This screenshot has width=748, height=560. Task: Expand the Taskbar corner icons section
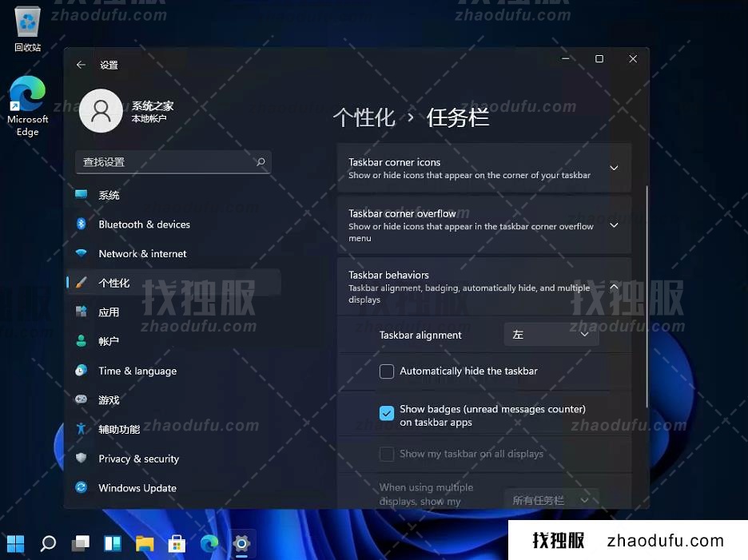tap(614, 168)
